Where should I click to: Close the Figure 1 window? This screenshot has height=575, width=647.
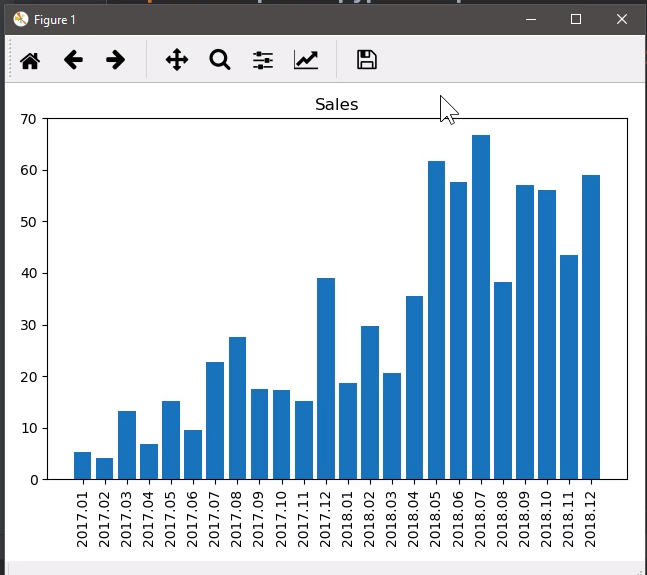pos(622,19)
